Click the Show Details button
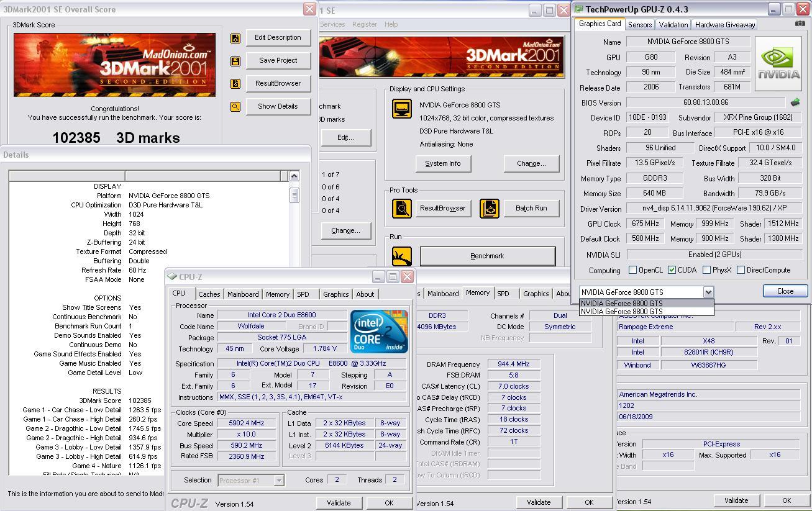The width and height of the screenshot is (812, 511). click(278, 106)
